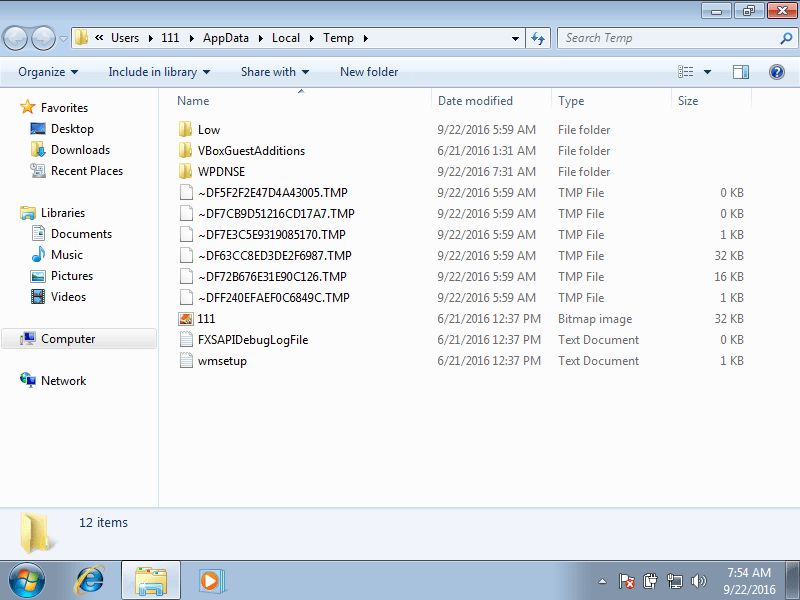The height and width of the screenshot is (600, 800).
Task: Select file ~DF63CC8ED3DE2F6987.TMP
Action: tap(274, 256)
